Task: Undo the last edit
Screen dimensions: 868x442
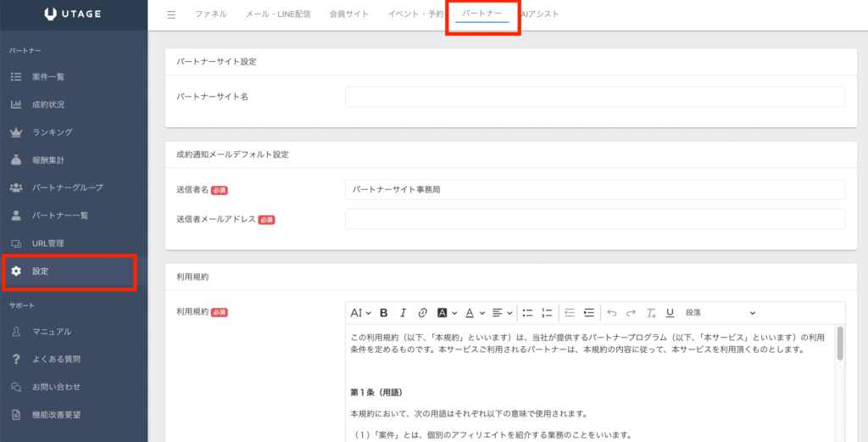Action: 612,313
